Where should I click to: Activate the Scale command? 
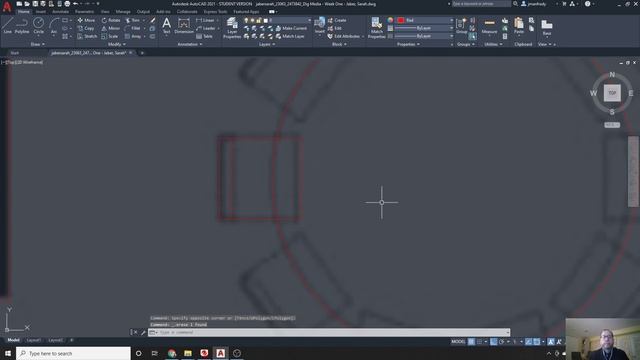(x=110, y=36)
